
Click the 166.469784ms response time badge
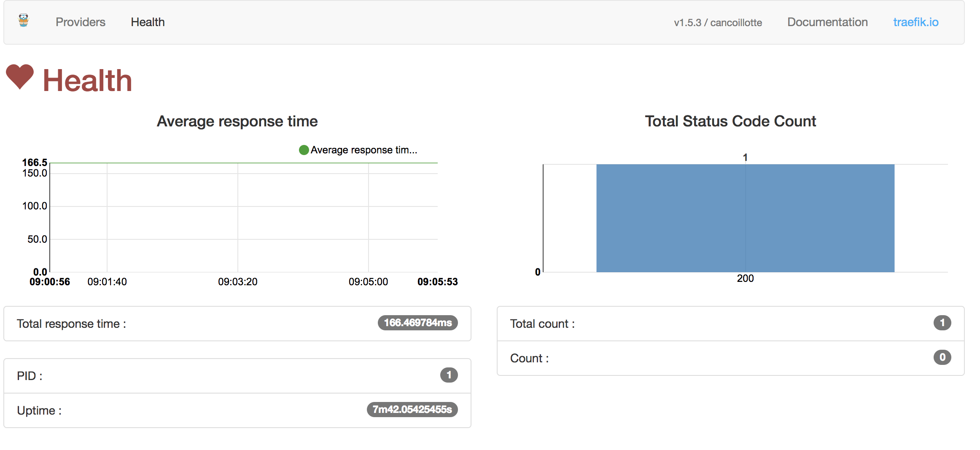417,323
